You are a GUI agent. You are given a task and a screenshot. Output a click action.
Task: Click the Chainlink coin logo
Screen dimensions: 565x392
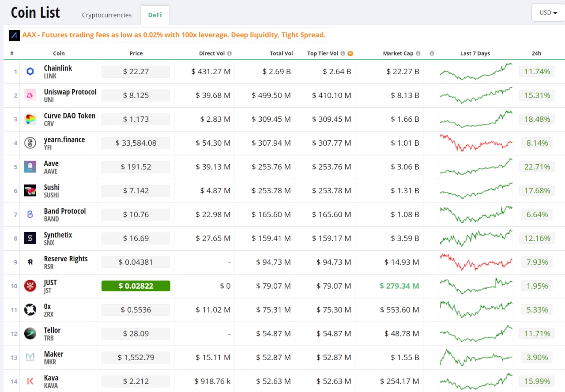[x=30, y=72]
